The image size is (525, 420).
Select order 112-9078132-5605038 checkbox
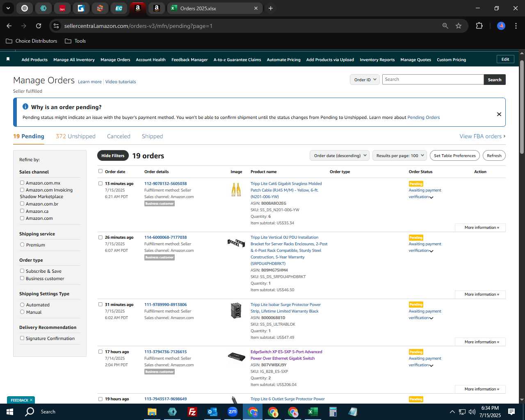tap(100, 183)
